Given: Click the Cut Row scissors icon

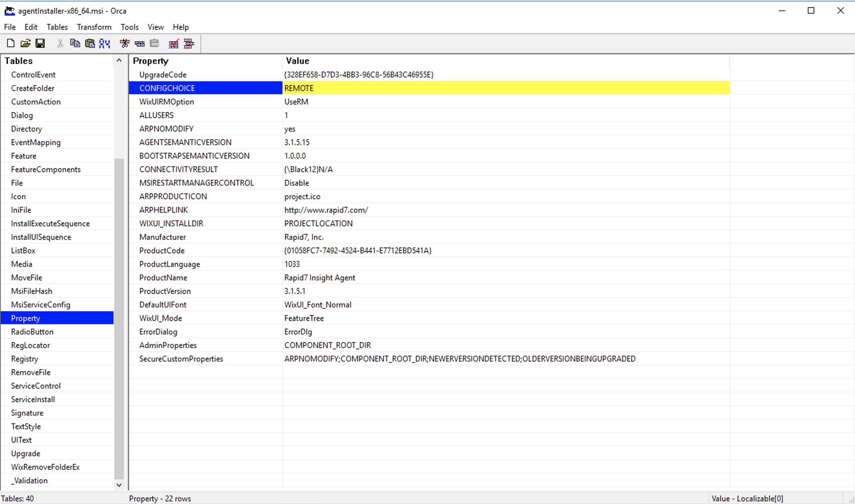Looking at the screenshot, I should coord(125,43).
